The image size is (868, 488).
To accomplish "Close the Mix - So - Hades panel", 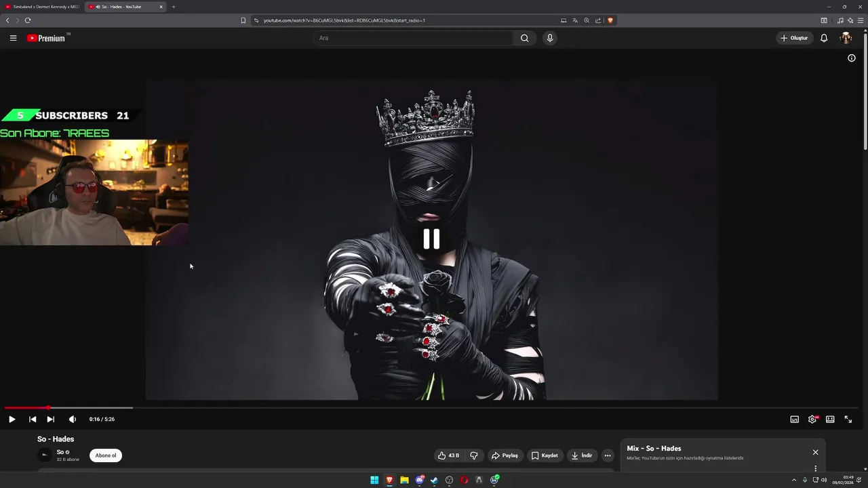I will (x=816, y=452).
